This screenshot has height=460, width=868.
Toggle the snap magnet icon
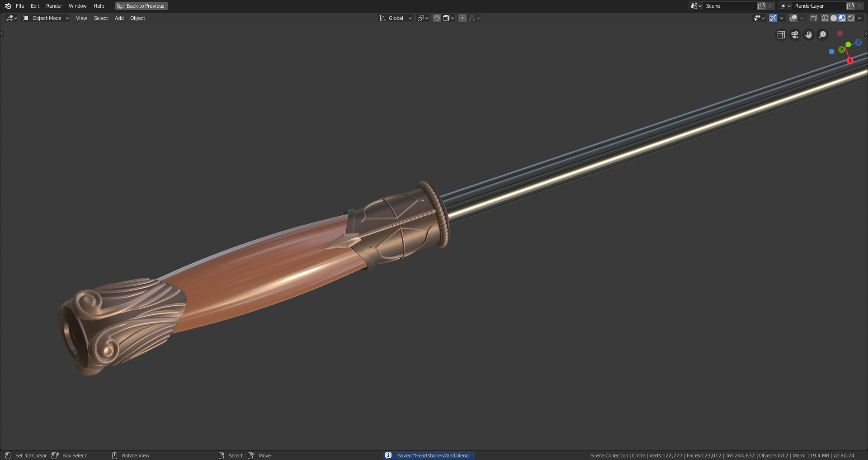coord(437,18)
